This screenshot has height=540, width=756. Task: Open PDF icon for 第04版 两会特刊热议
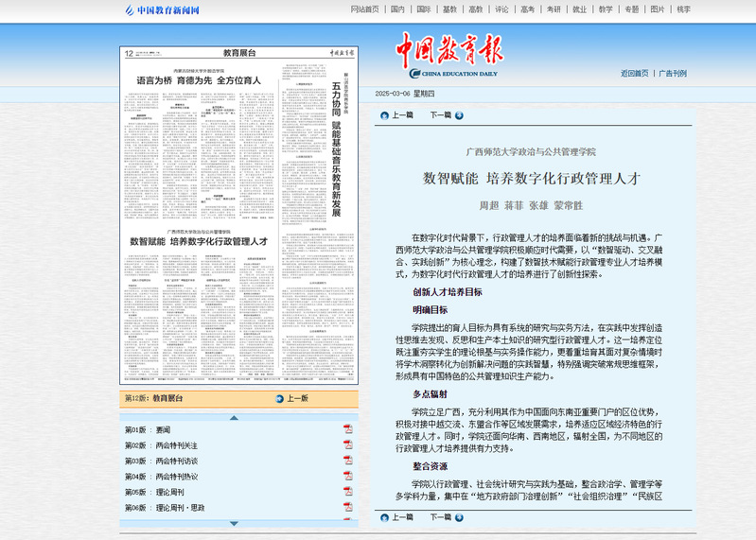tap(347, 477)
